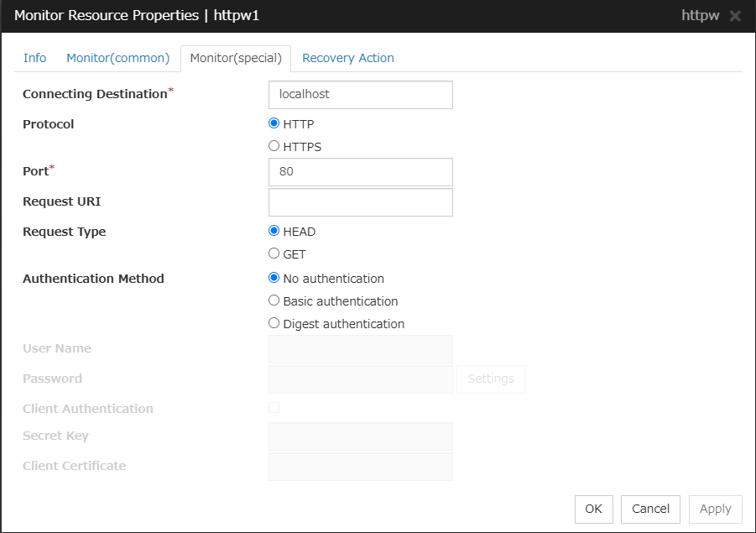Select the Monitor(special) tab

coord(236,58)
